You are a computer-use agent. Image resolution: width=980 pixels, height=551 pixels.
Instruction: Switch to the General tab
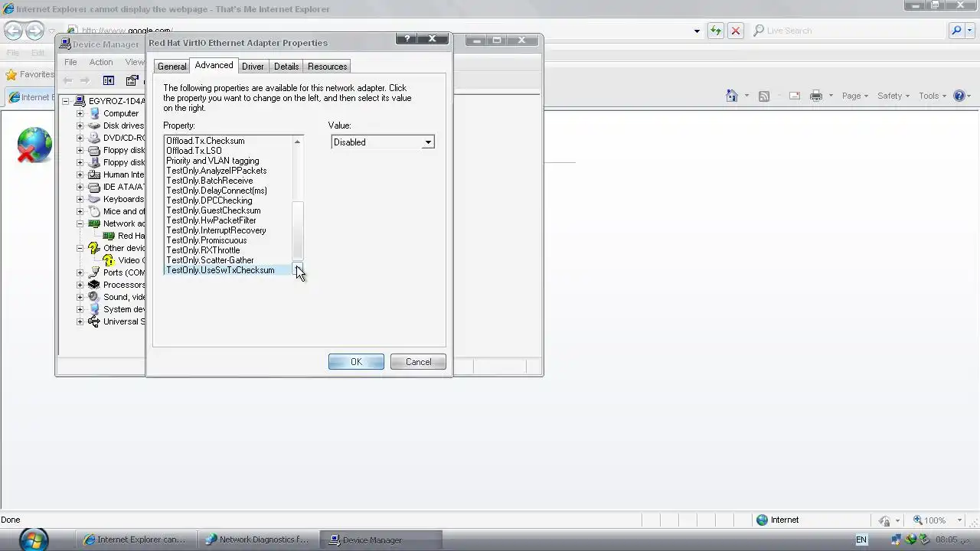pyautogui.click(x=171, y=67)
